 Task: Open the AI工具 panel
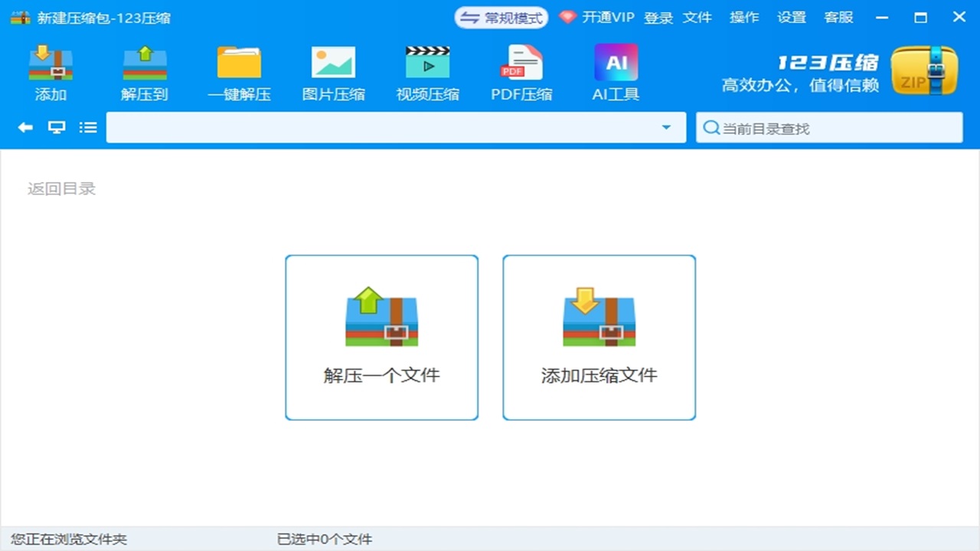pyautogui.click(x=614, y=73)
